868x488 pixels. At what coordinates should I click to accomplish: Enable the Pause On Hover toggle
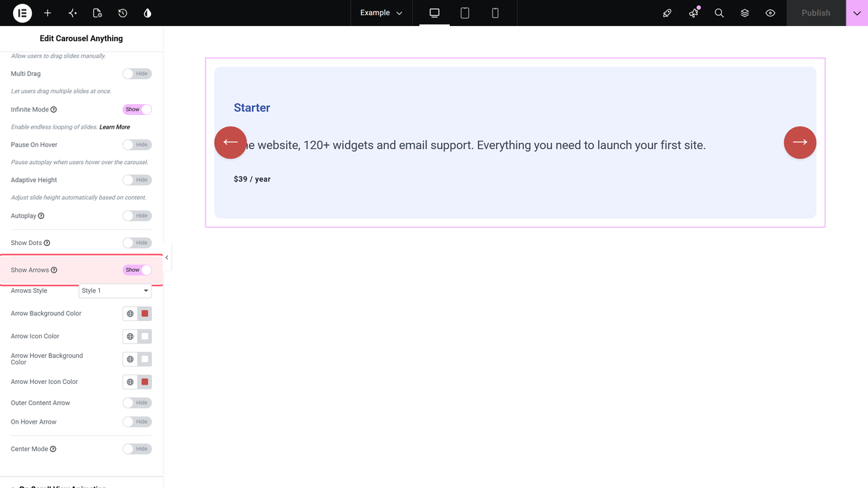click(137, 145)
